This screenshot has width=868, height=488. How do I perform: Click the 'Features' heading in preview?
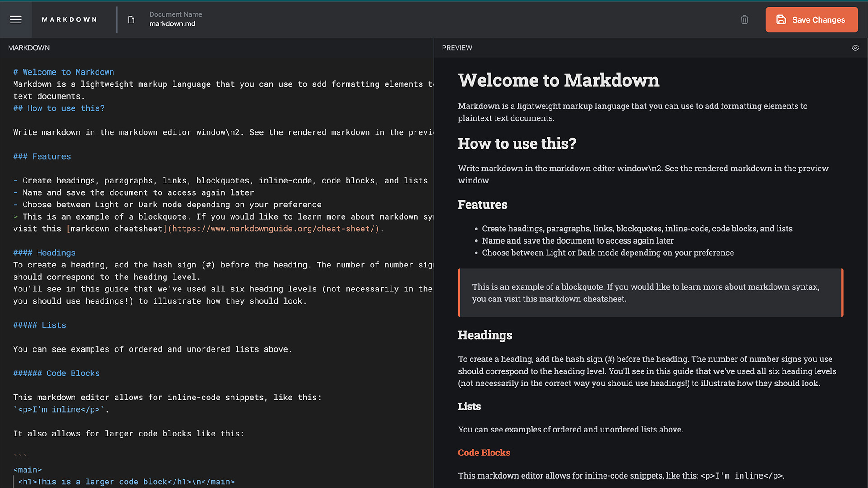click(483, 205)
